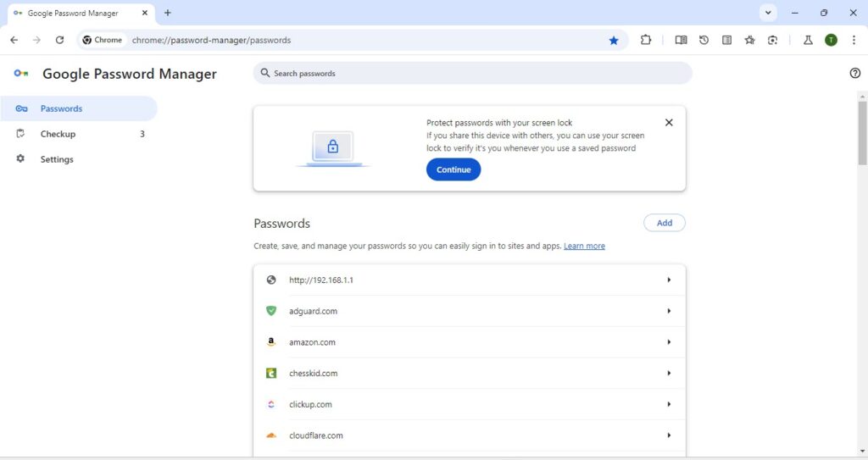Open Chrome three-dot menu

point(854,40)
